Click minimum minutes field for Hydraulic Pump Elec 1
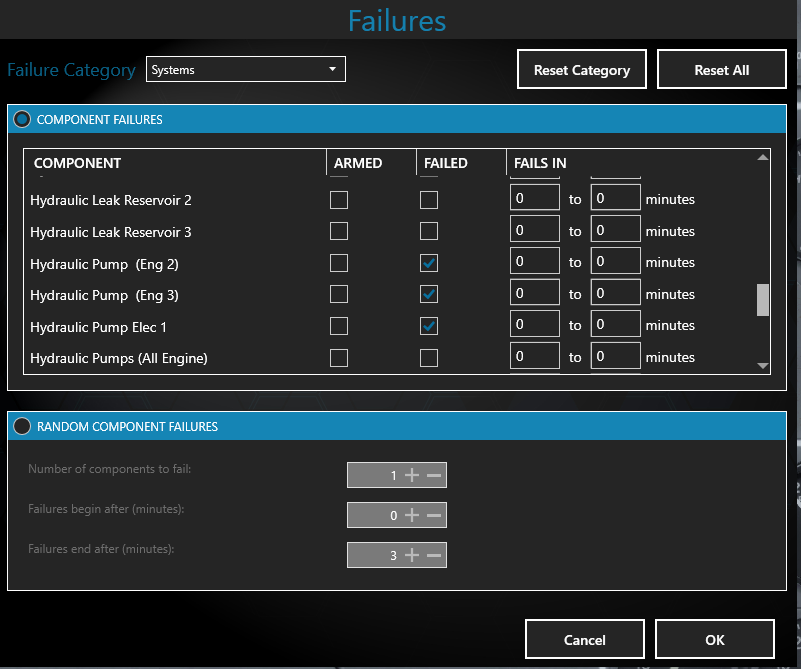The image size is (801, 669). pyautogui.click(x=534, y=326)
